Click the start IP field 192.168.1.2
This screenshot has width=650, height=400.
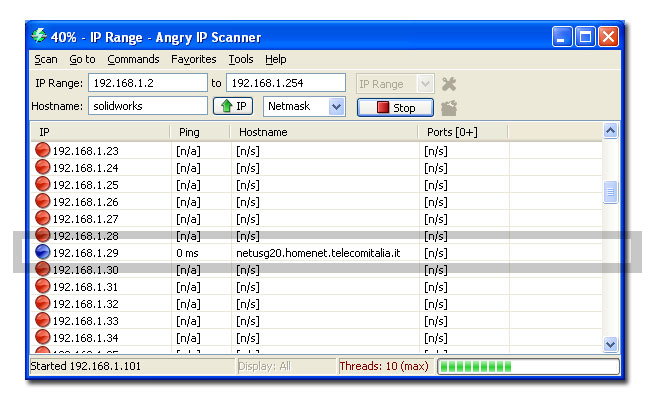[148, 83]
